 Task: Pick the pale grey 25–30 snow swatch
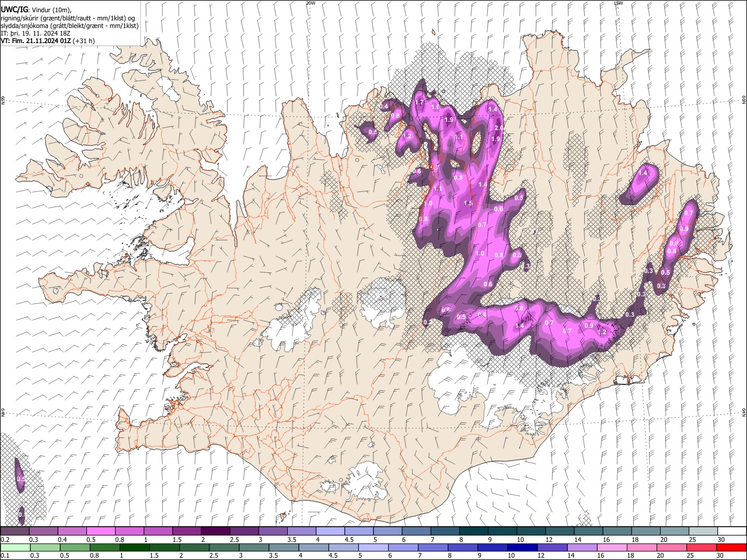[x=703, y=531]
